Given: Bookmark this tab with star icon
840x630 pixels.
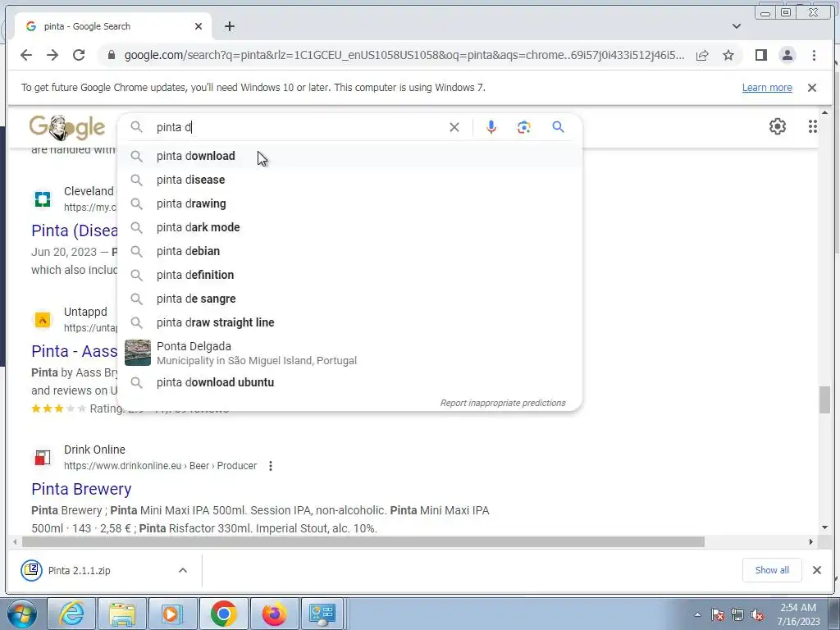Looking at the screenshot, I should 728,55.
